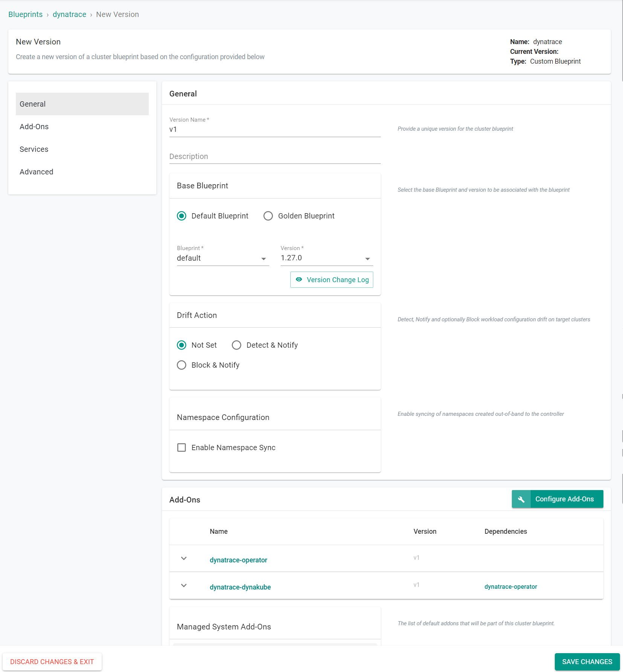The height and width of the screenshot is (672, 623).
Task: Open dynatrace-operator add-on name link
Action: [238, 560]
